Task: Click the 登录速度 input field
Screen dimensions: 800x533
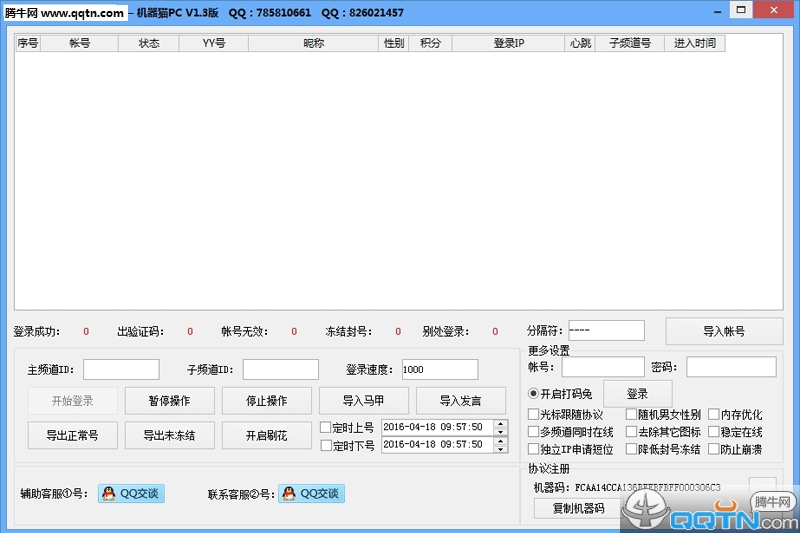Action: [x=439, y=370]
